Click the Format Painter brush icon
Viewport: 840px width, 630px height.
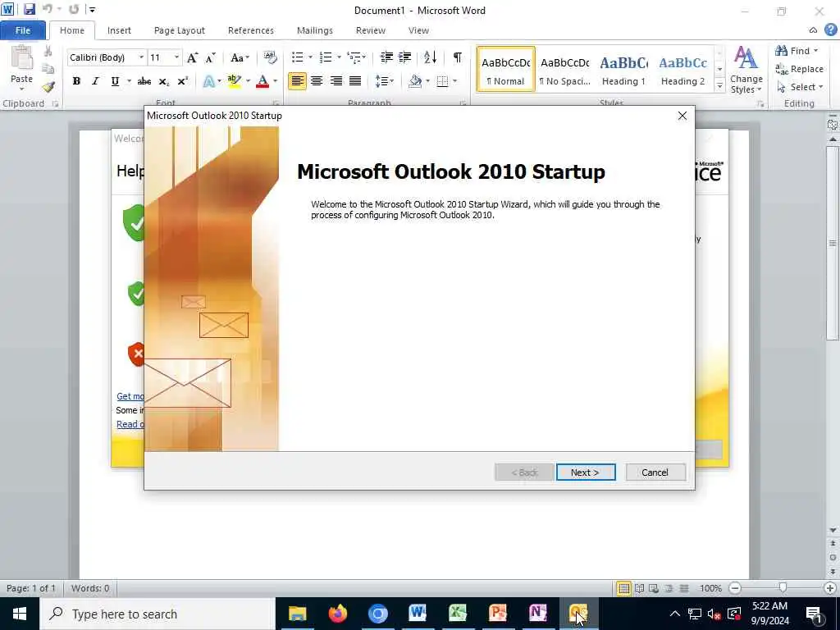(48, 87)
